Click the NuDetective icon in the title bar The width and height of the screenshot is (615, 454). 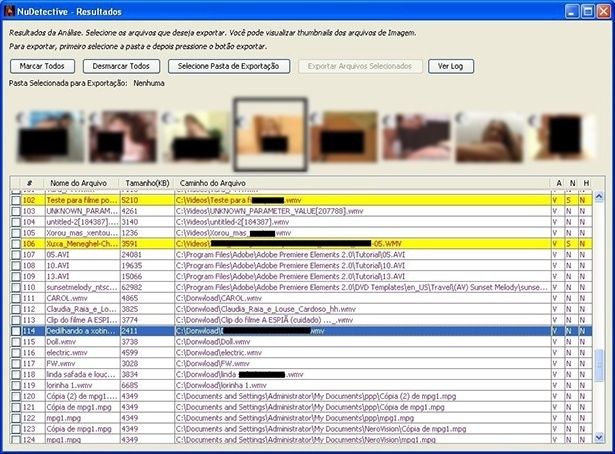click(x=9, y=9)
